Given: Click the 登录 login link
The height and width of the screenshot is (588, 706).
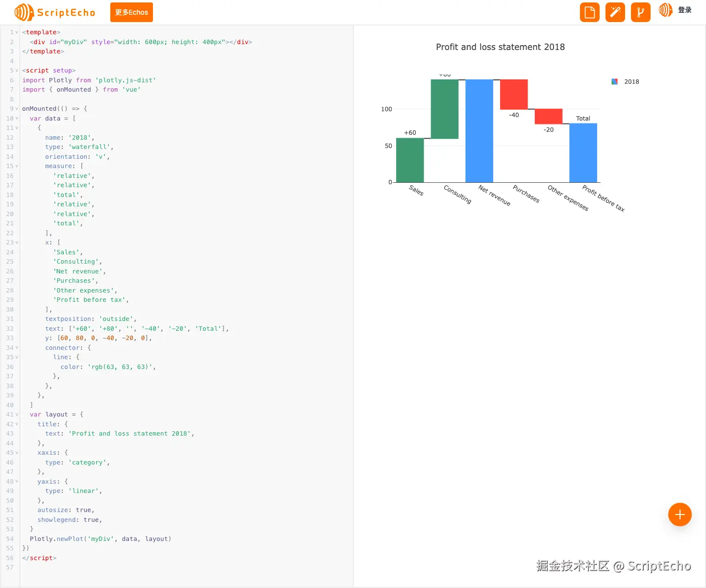Looking at the screenshot, I should [685, 10].
